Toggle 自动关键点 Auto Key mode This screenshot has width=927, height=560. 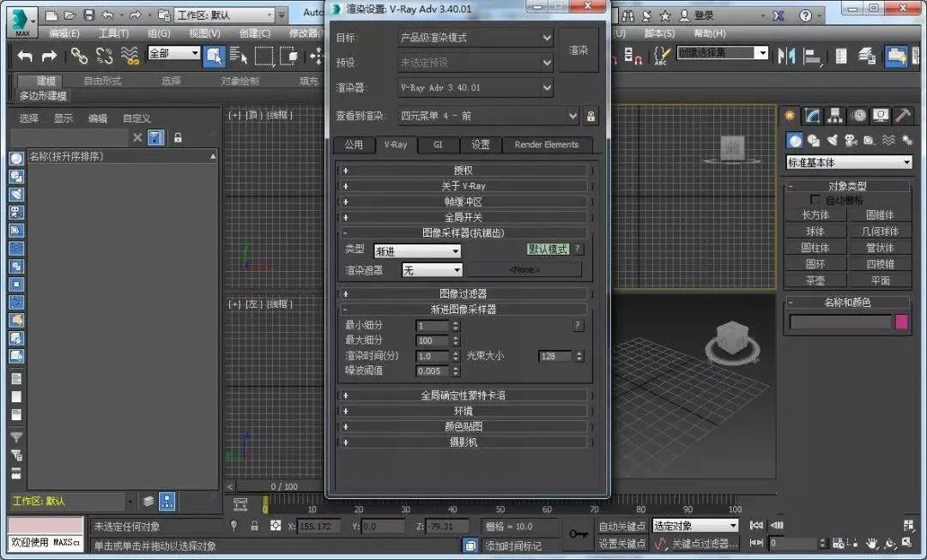pos(622,526)
